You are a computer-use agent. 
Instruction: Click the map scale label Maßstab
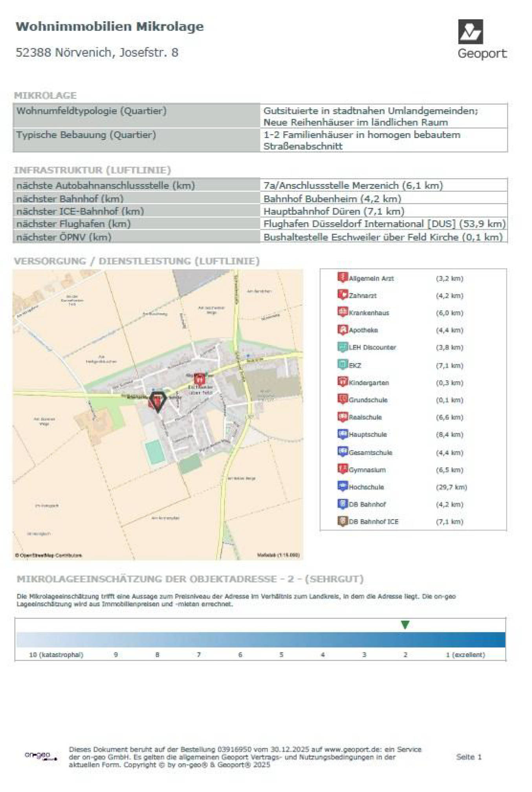pos(278,555)
